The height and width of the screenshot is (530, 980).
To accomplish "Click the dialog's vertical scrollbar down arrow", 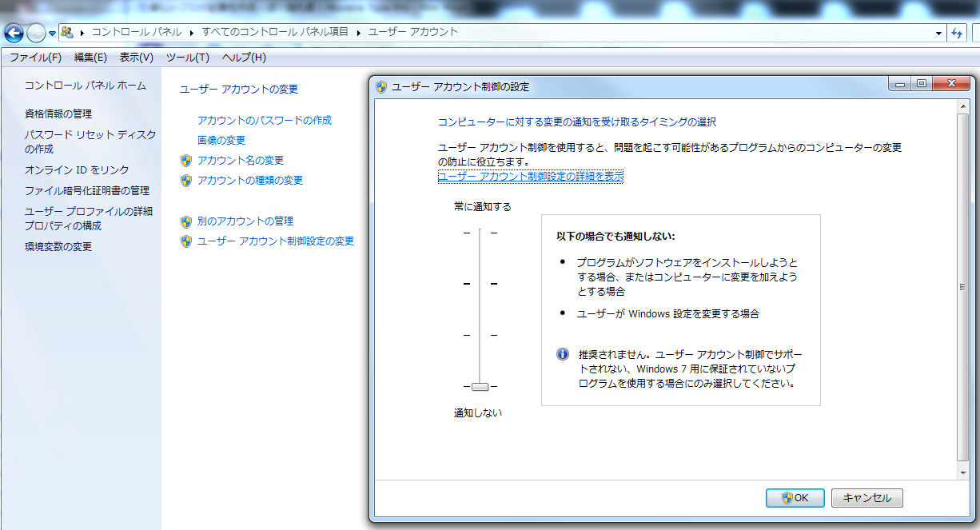I will 963,472.
